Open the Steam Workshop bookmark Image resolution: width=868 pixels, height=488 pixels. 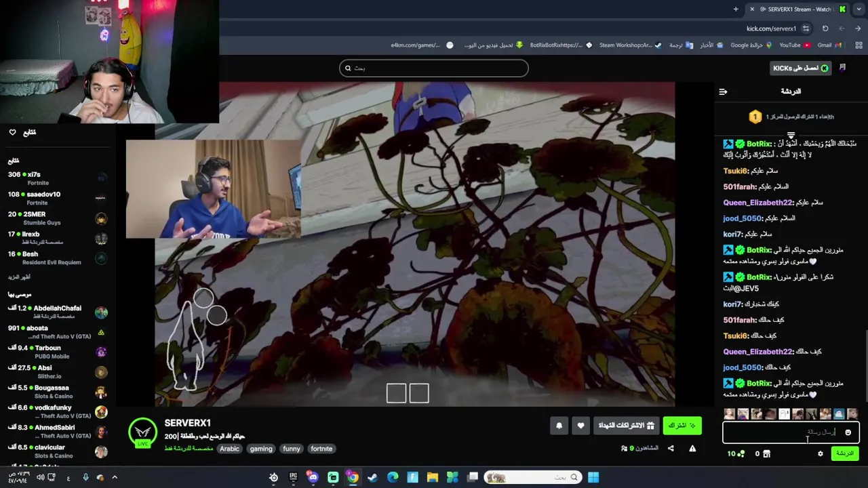coord(630,45)
